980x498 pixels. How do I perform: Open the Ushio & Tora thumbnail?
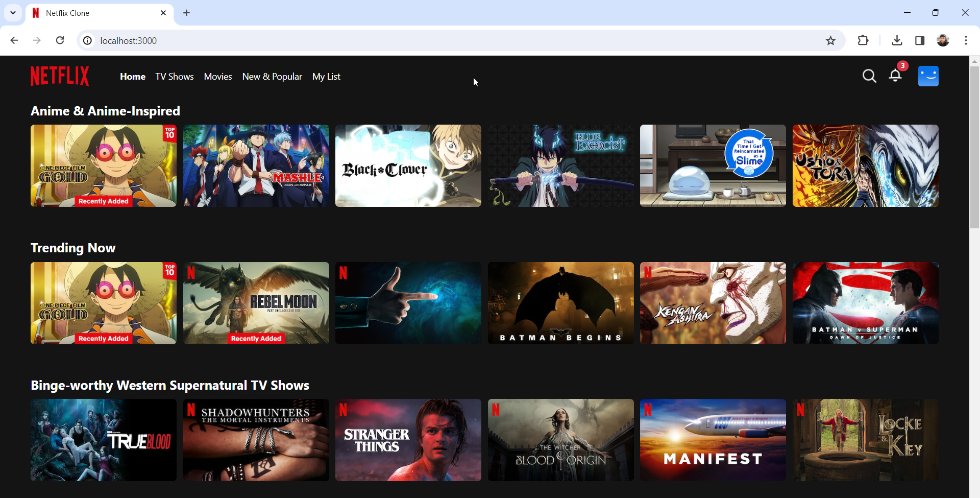coord(866,165)
